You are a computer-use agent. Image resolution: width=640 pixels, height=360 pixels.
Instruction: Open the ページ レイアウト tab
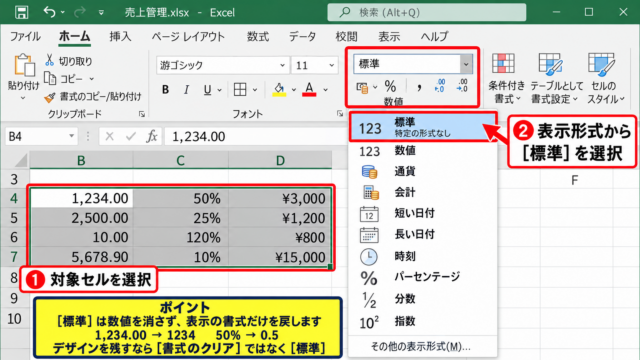coord(188,36)
